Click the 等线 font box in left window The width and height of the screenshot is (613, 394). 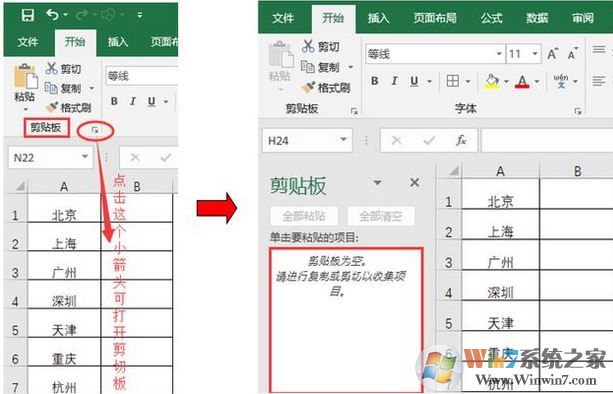pyautogui.click(x=142, y=75)
